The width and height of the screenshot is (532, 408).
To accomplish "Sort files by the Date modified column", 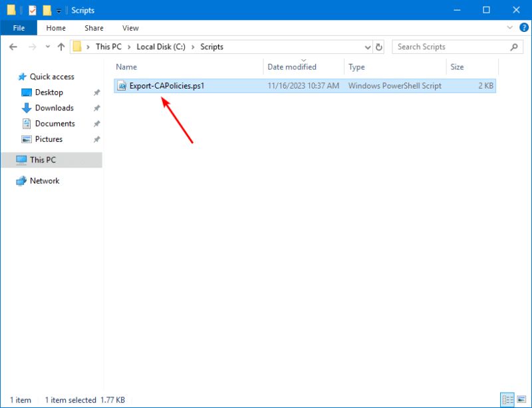I will (291, 67).
